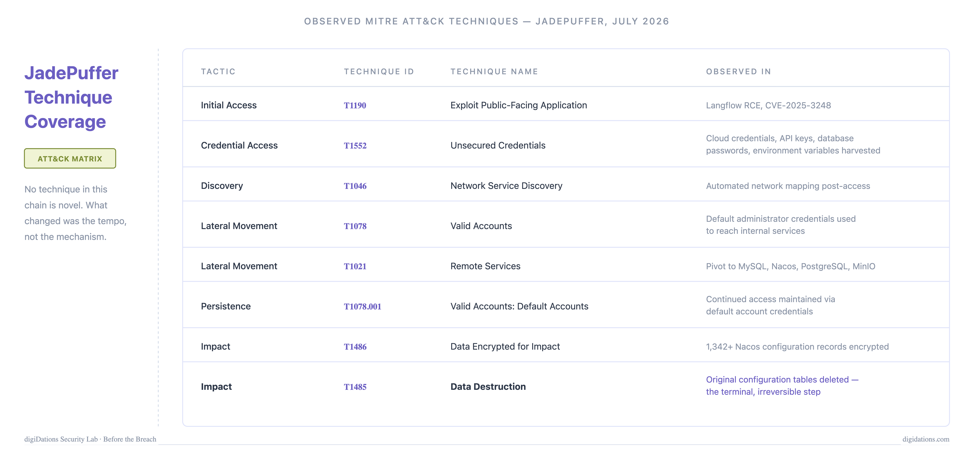Select the Discovery tactic cell

pyautogui.click(x=222, y=186)
